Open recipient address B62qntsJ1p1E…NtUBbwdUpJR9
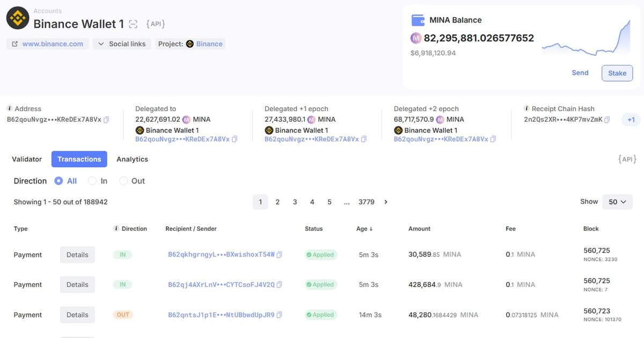This screenshot has height=338, width=644. [221, 315]
